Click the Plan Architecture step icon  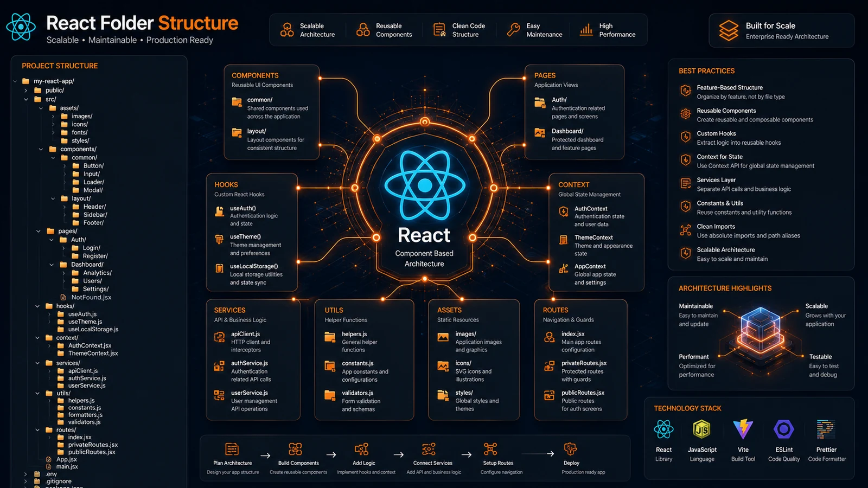coord(232,450)
